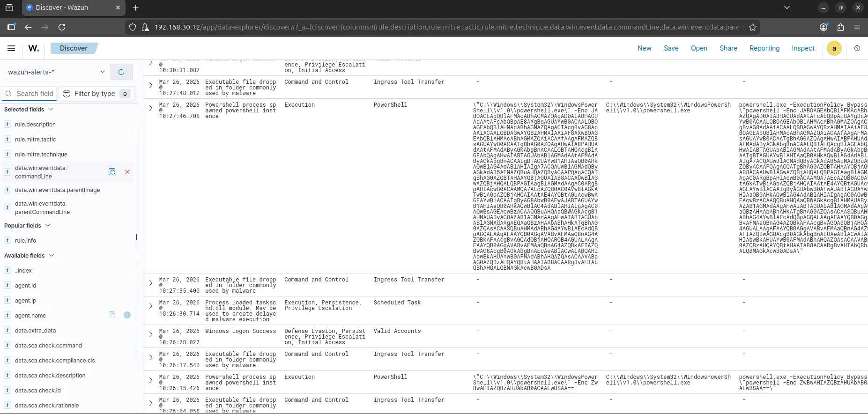Refresh the wazuh-alerts index pattern
Screen dimensions: 868x414
121,72
